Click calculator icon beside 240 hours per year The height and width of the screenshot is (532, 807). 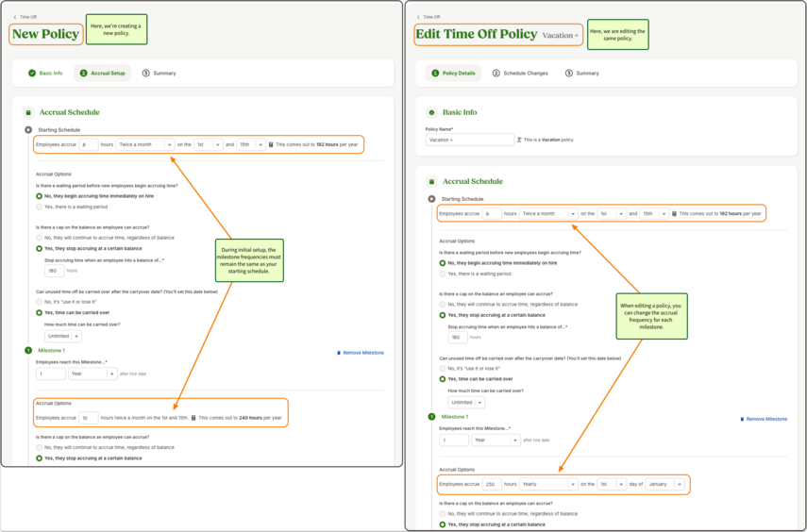[193, 418]
